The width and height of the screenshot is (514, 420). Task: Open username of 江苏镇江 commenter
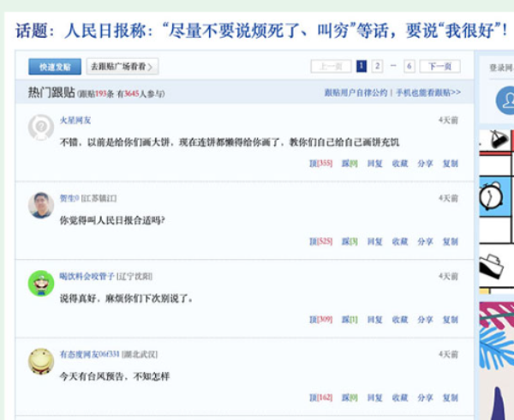coord(69,198)
